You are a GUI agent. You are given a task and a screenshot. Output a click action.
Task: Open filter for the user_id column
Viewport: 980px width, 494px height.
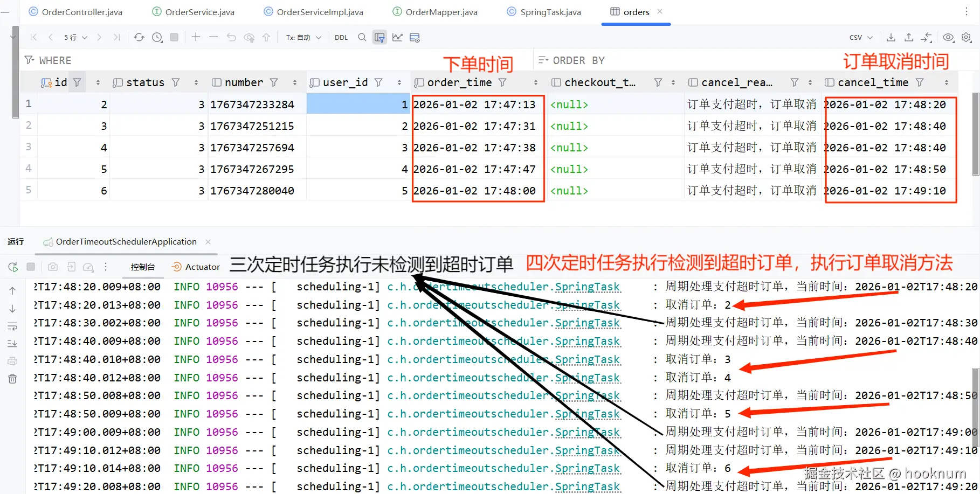(x=378, y=82)
